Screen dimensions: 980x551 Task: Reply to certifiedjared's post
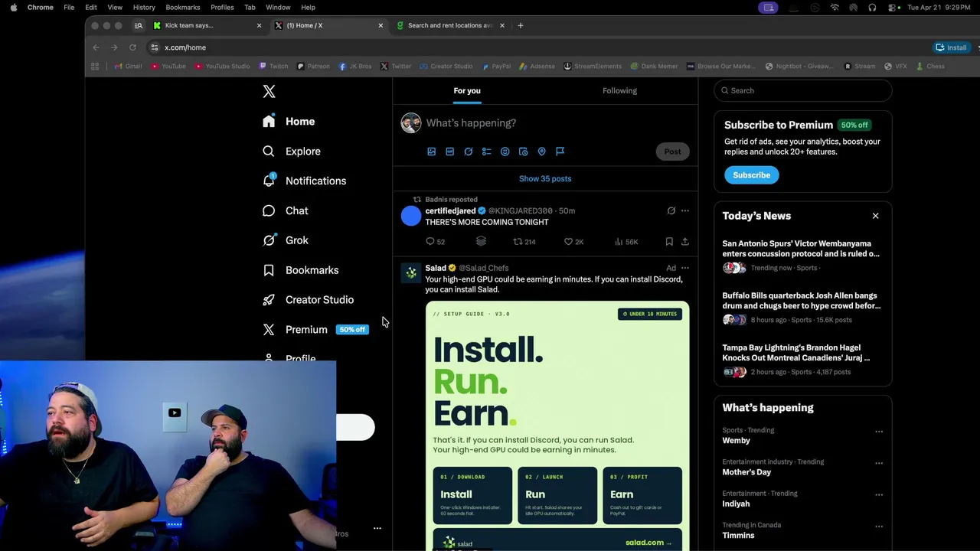[x=435, y=242]
